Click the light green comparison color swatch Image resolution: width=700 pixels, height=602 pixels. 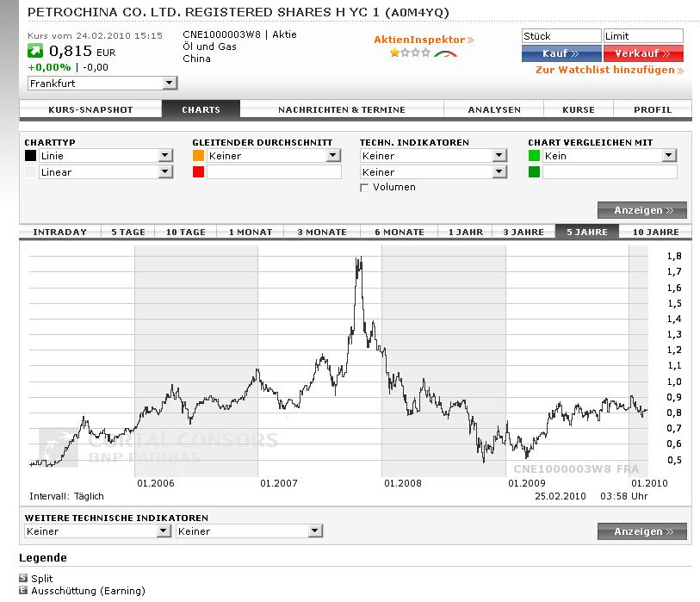[534, 155]
